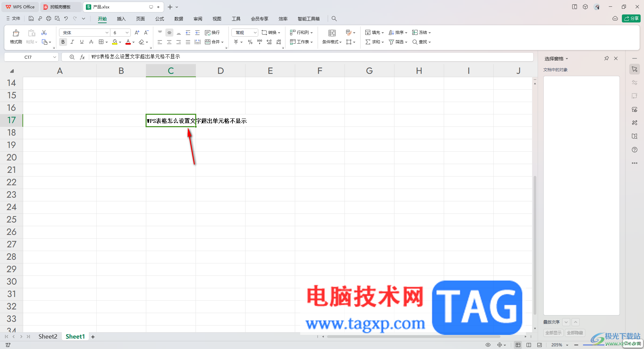Click the percent style icon
644x349 pixels.
pyautogui.click(x=250, y=42)
